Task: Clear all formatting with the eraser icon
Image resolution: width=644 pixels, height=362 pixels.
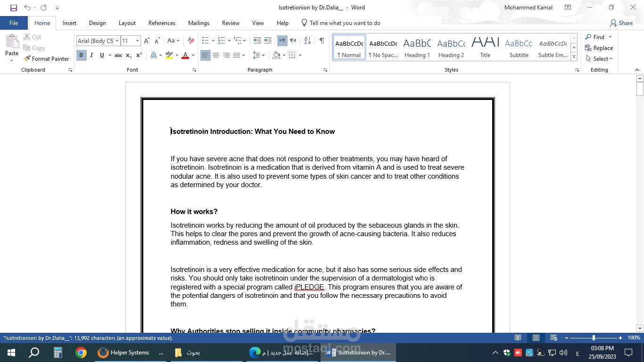Action: click(191, 41)
